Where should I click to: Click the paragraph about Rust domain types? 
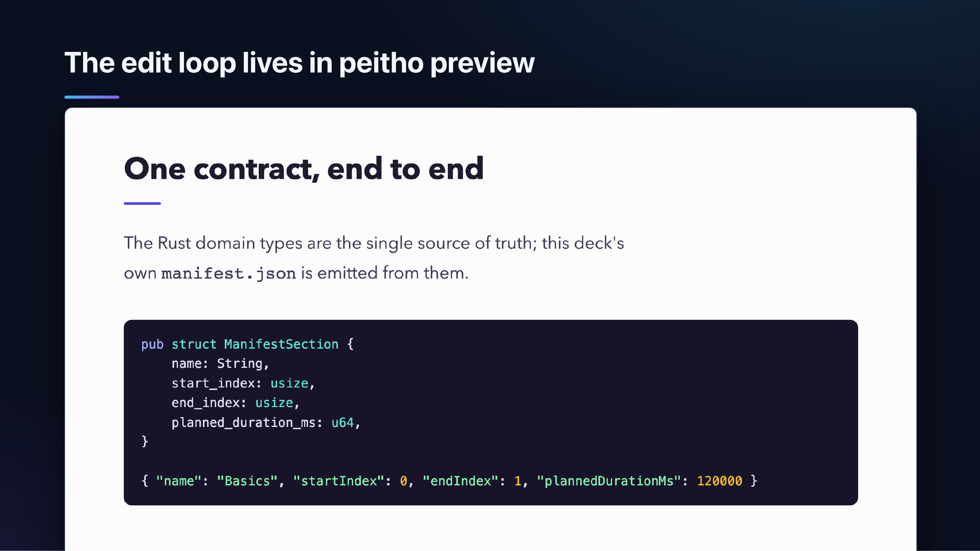[374, 258]
